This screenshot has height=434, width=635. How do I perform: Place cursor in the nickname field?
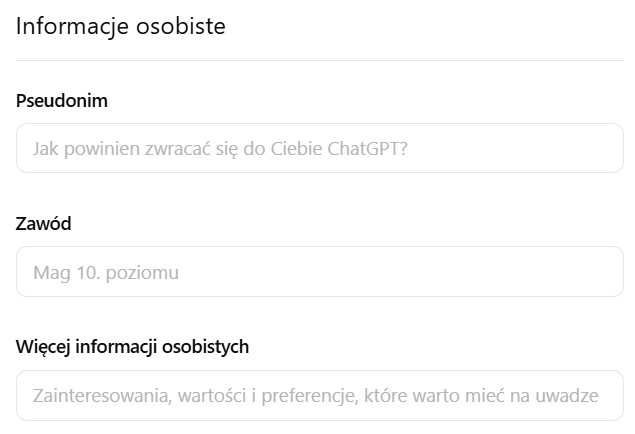click(319, 148)
